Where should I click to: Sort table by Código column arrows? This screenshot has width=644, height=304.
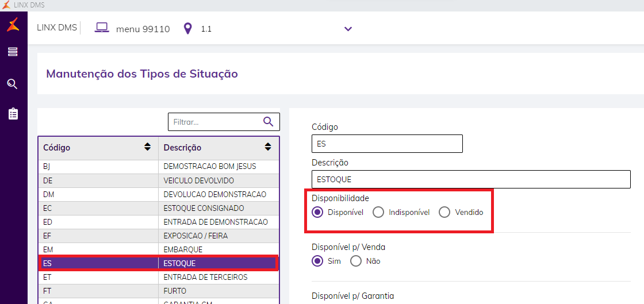point(148,147)
